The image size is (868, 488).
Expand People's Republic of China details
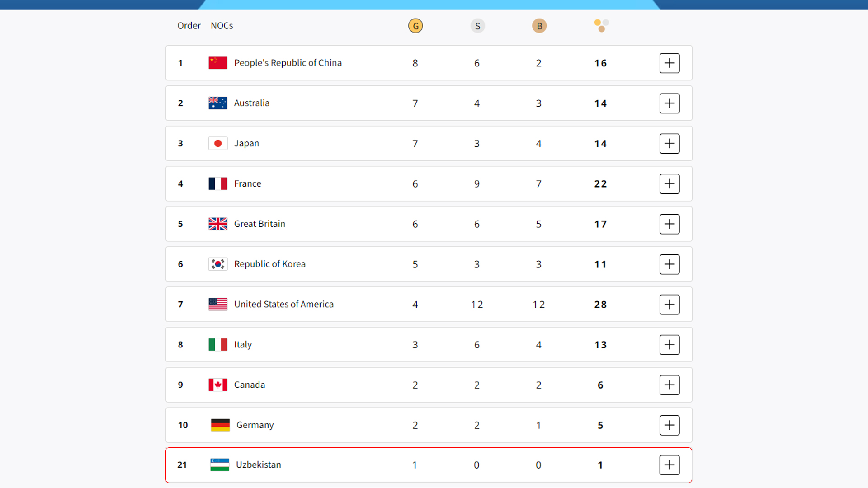[x=670, y=63]
